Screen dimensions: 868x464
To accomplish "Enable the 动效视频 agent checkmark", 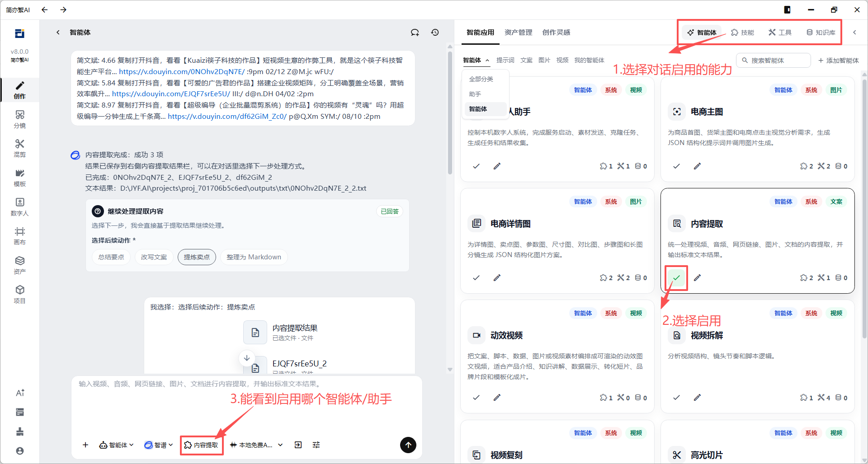I will [476, 398].
